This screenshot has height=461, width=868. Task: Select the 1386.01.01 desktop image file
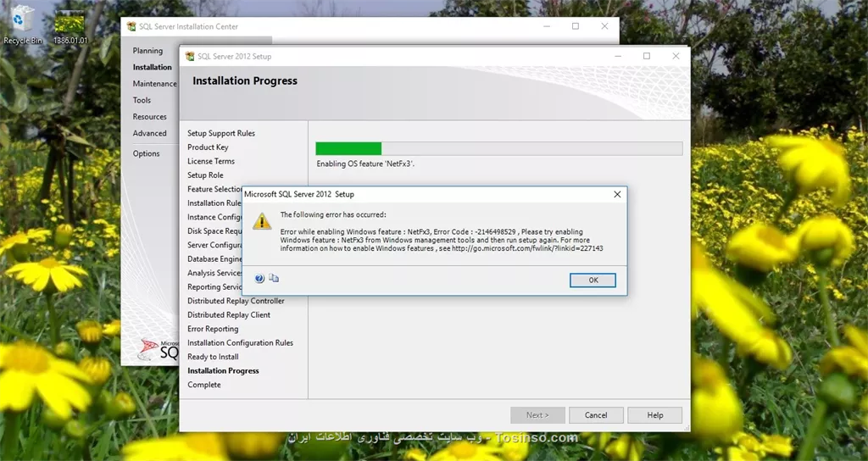point(70,28)
